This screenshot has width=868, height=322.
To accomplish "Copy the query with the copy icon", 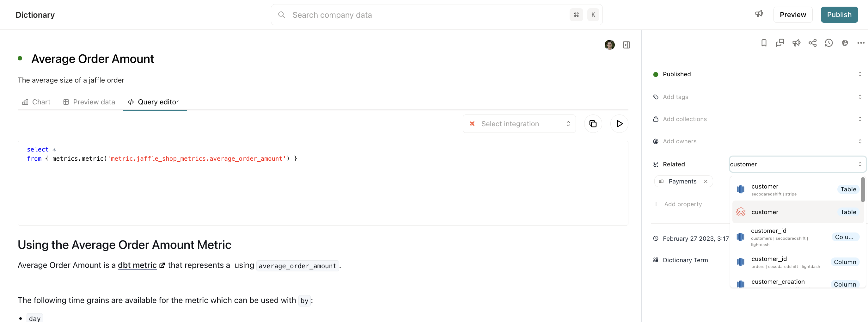I will (593, 124).
